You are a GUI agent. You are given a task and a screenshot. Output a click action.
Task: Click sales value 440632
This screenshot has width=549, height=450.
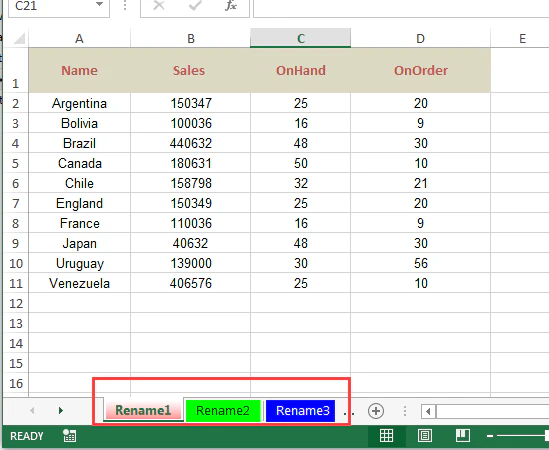tap(190, 143)
